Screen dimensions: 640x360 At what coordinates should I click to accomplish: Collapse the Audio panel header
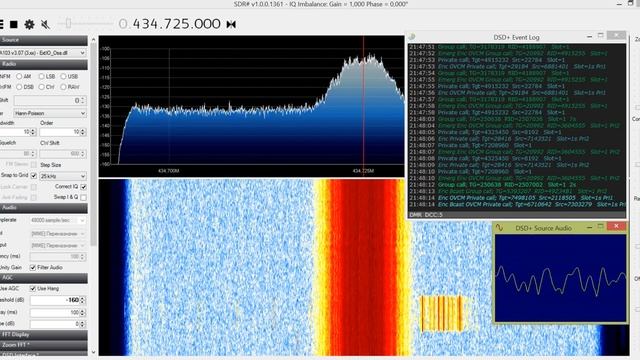pyautogui.click(x=43, y=208)
